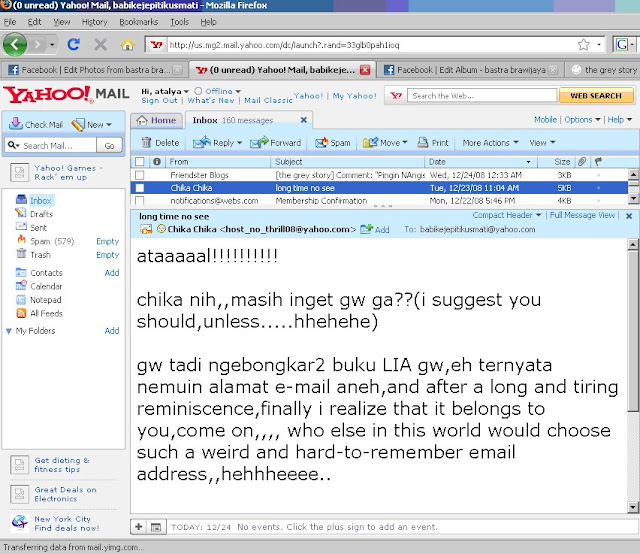Empty the Spam folder
Screen dimensions: 640x554
(107, 241)
